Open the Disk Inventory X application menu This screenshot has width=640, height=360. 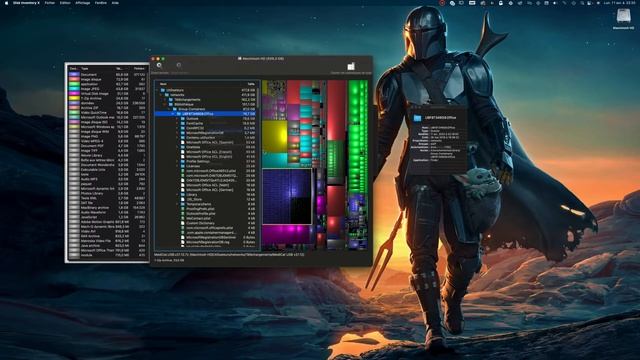pos(27,3)
